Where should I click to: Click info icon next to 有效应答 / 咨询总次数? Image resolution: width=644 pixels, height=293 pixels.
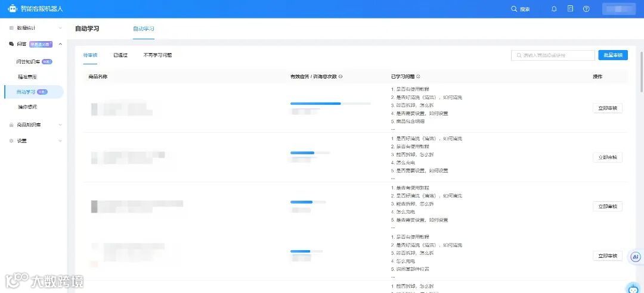coord(340,77)
